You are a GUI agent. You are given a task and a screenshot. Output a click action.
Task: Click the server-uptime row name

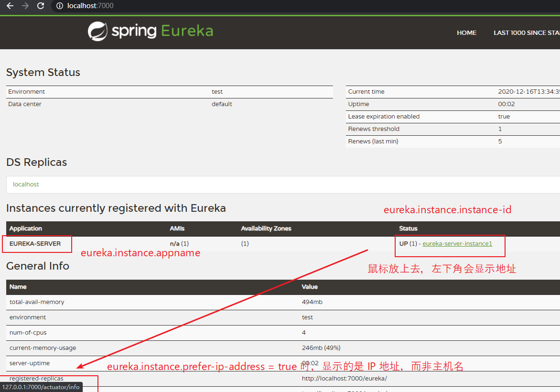30,363
